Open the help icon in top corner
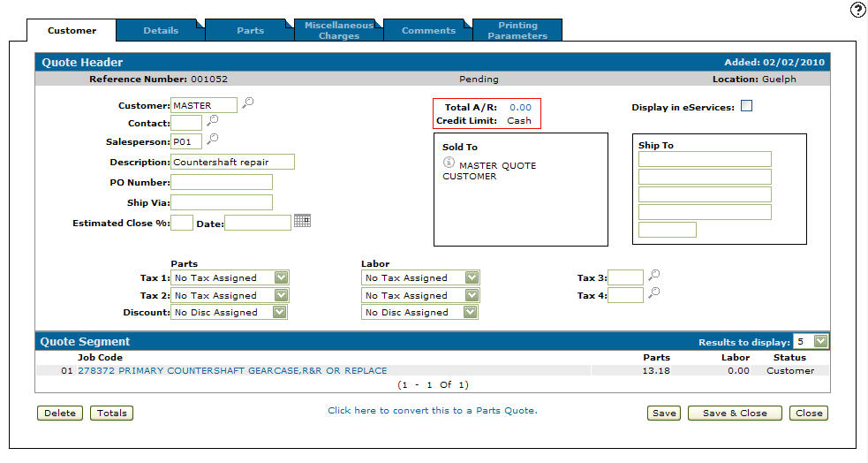Screen dimensions: 868x463 pyautogui.click(x=857, y=10)
